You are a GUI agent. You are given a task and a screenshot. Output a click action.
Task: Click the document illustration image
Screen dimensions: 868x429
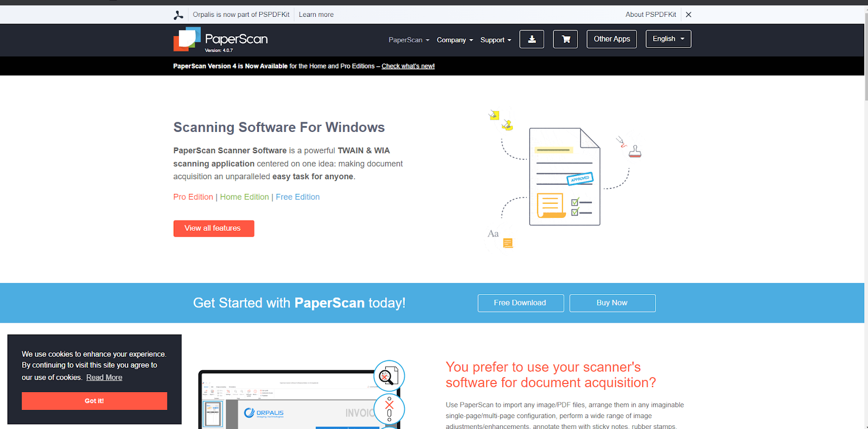point(564,178)
